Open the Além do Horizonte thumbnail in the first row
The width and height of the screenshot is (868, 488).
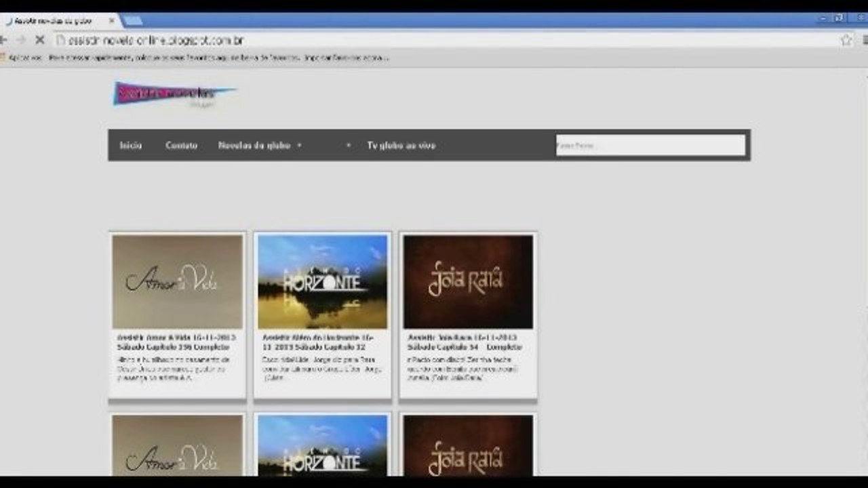click(x=323, y=281)
